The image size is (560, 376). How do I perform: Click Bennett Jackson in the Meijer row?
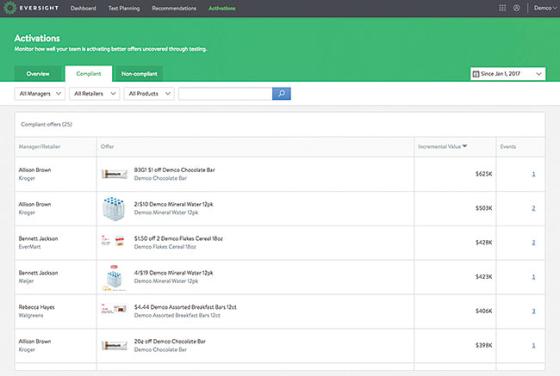pyautogui.click(x=38, y=273)
